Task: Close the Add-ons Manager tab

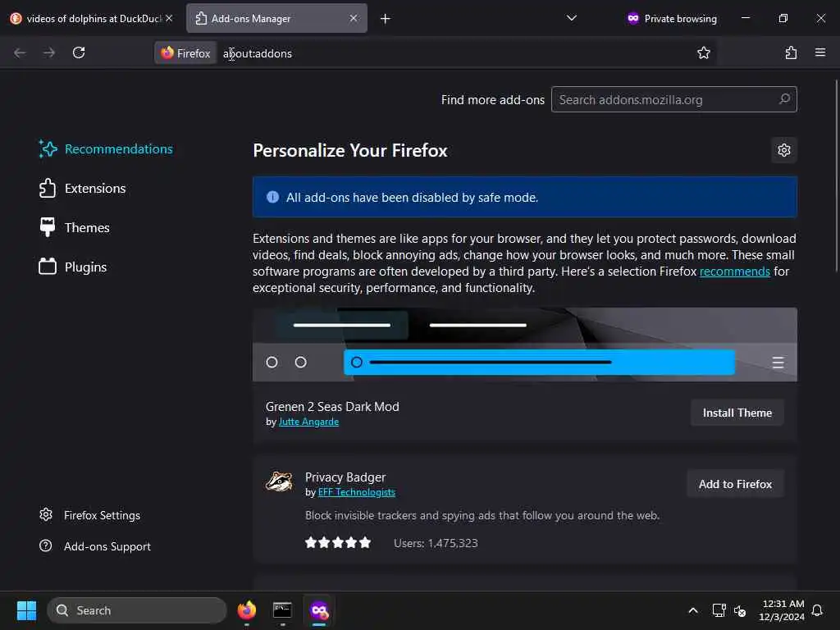Action: click(353, 18)
